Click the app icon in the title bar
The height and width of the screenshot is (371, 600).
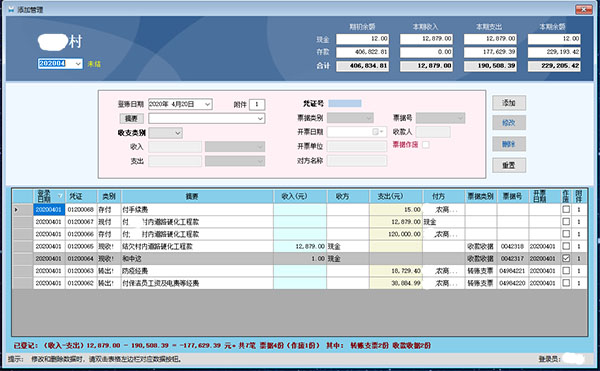[11, 10]
